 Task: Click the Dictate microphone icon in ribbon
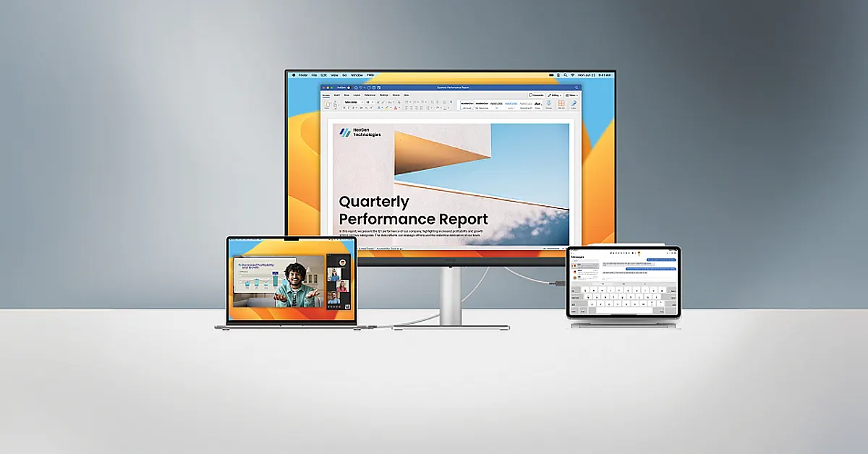tap(548, 104)
